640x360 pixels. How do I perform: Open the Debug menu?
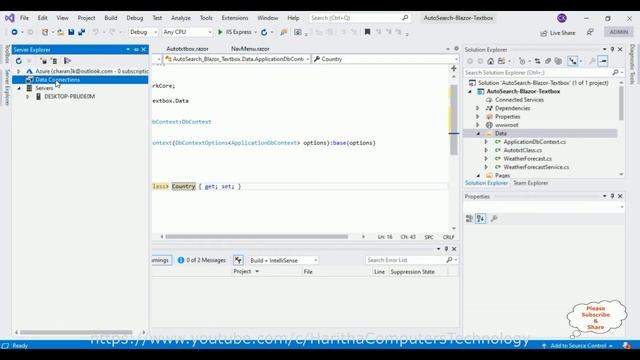click(x=135, y=18)
